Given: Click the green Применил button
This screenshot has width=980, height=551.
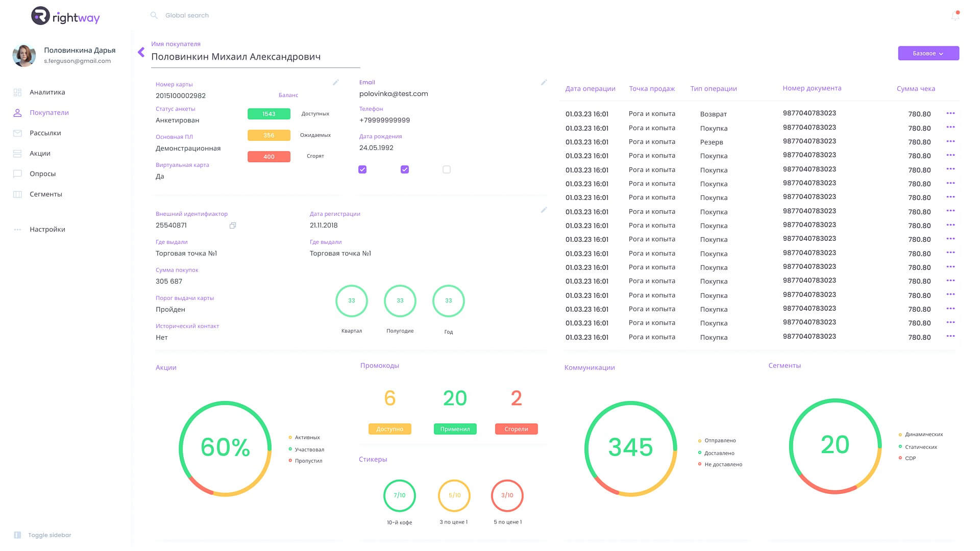Looking at the screenshot, I should click(455, 429).
